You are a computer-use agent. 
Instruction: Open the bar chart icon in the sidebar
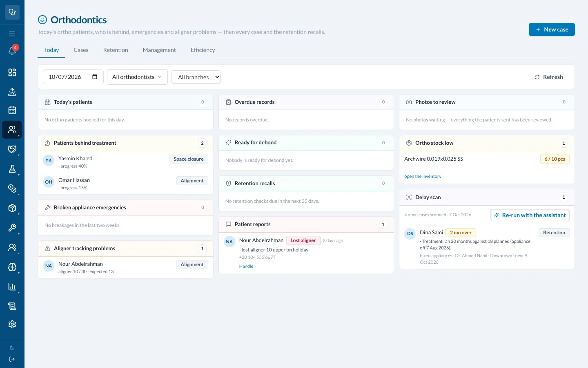12,287
